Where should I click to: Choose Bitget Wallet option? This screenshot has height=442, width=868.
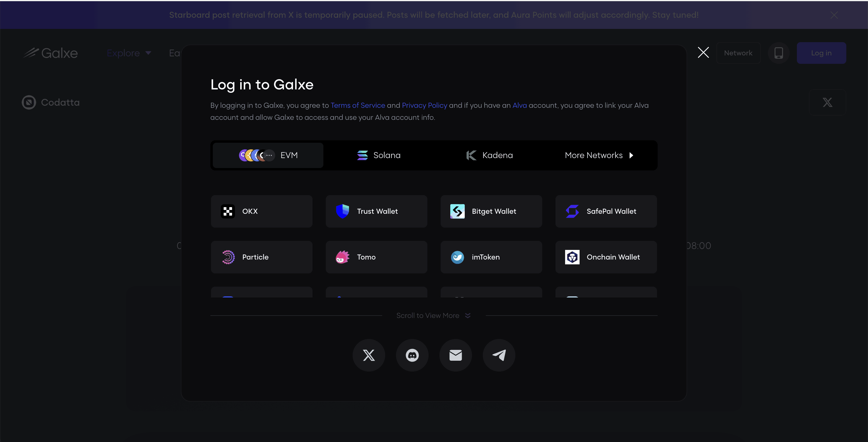491,211
